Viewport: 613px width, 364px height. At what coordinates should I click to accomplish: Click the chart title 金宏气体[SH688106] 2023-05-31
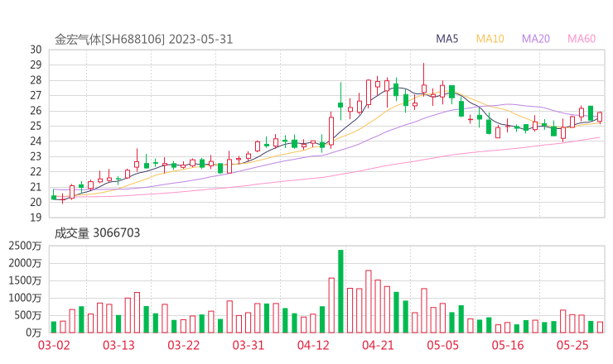click(143, 40)
